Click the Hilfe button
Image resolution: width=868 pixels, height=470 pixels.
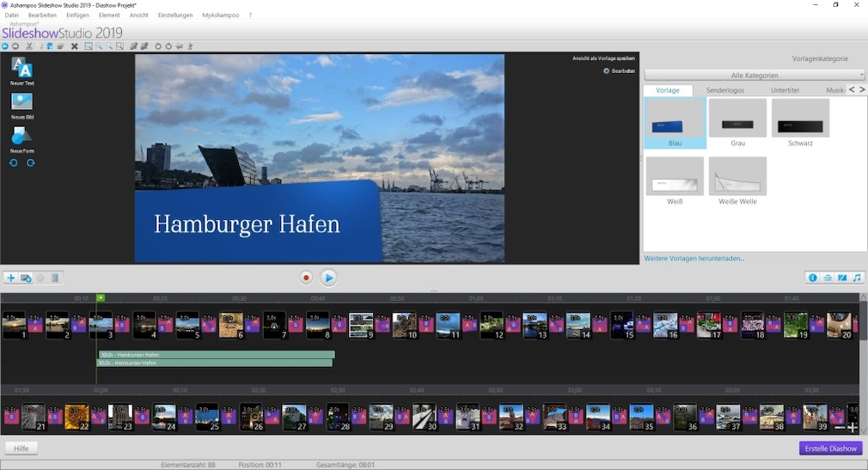[21, 449]
